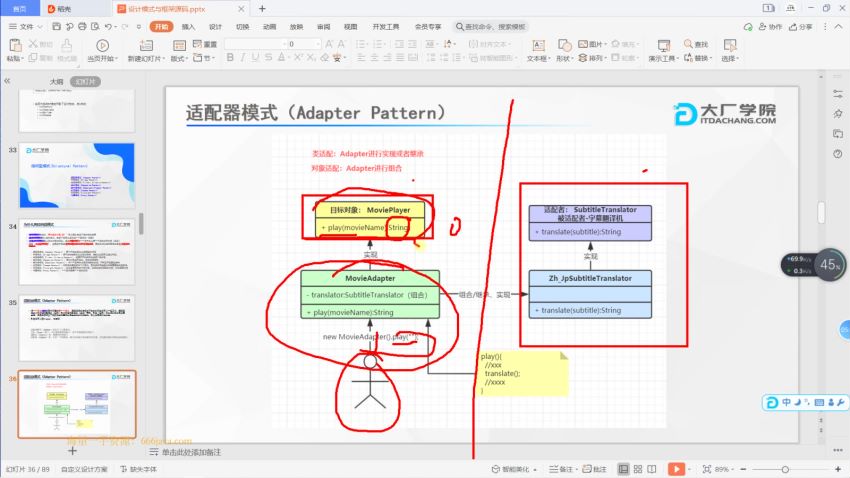Click the Redo arrow icon
The width and height of the screenshot is (850, 478).
point(125,27)
